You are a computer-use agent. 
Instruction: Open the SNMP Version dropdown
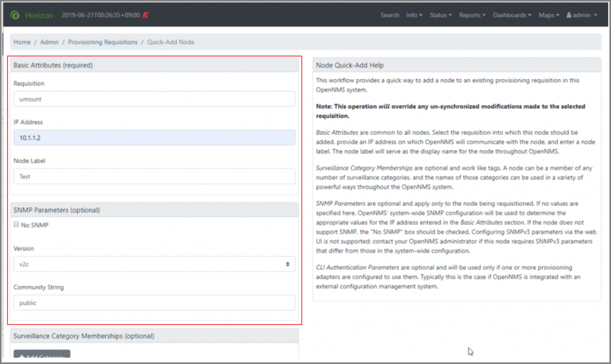click(155, 264)
